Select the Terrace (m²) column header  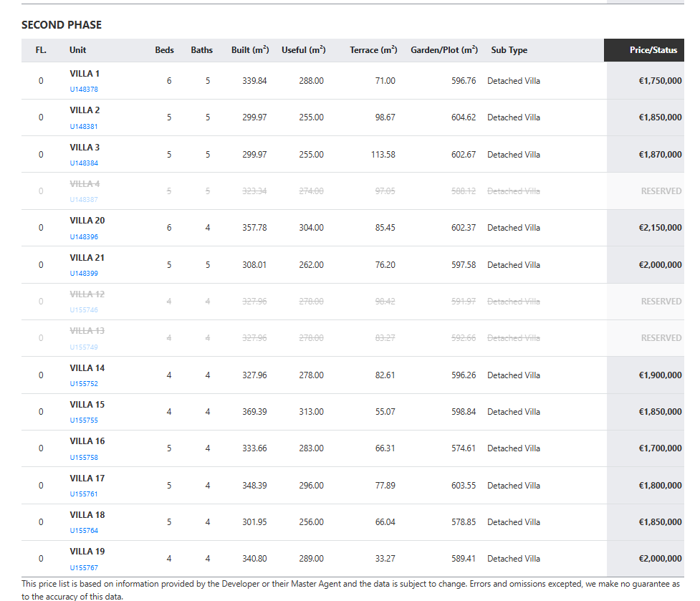[373, 50]
